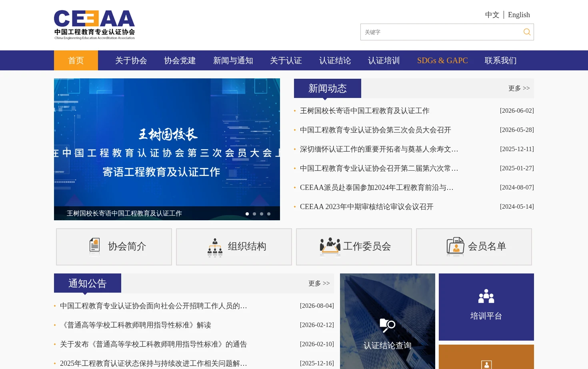Open the 会员名单 label
588x369 pixels.
(x=487, y=246)
